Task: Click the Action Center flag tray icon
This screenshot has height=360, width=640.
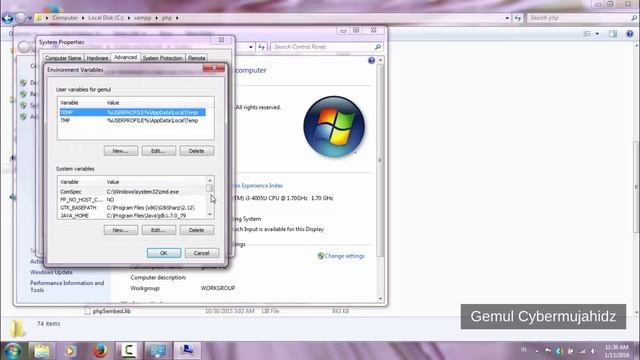Action: point(548,351)
